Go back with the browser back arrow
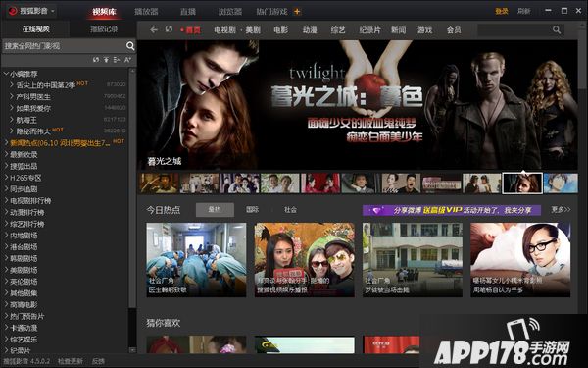Screen dimensions: 588x368 click(154, 29)
